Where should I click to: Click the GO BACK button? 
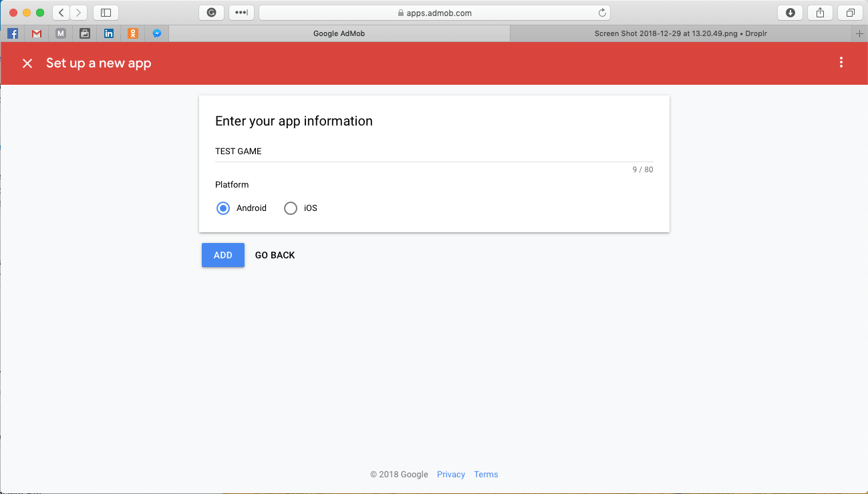[x=275, y=255]
